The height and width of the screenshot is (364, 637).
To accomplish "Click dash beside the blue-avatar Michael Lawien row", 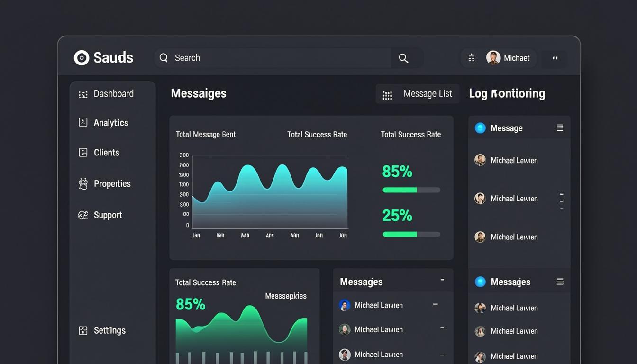I will coord(435,304).
